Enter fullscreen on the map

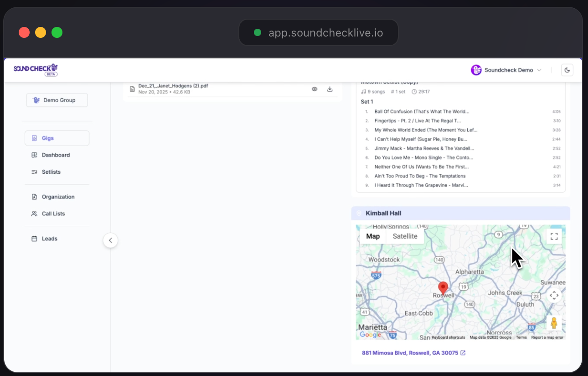click(x=554, y=236)
